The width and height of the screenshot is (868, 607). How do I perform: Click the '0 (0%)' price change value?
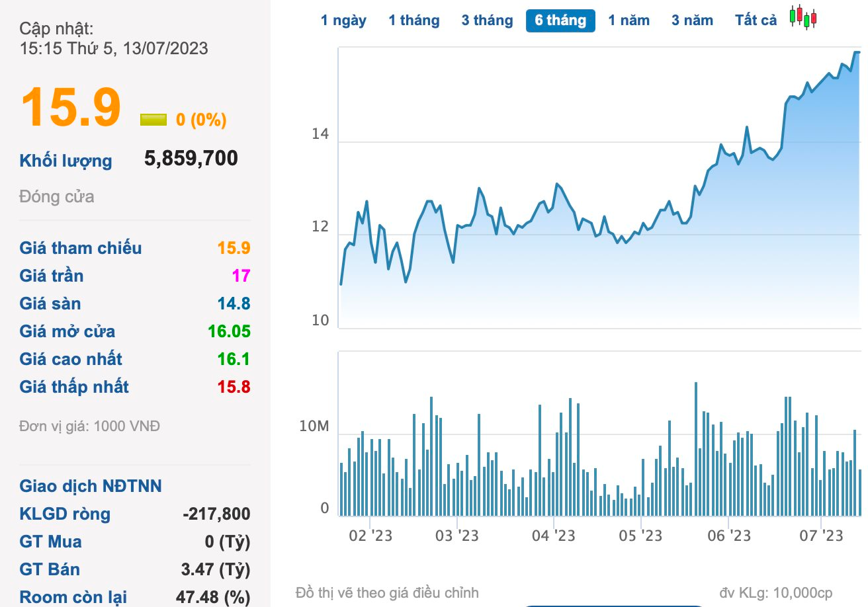(x=201, y=120)
